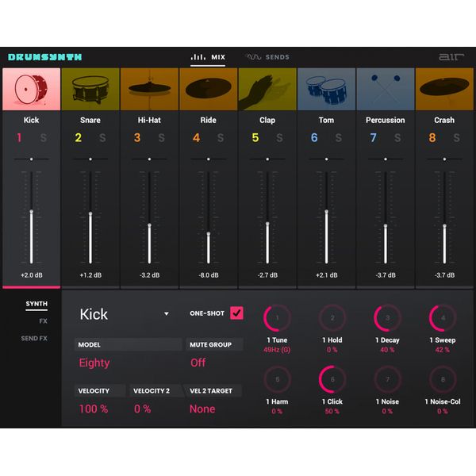This screenshot has height=476, width=476.
Task: Click the 1 Click knob
Action: coord(332,379)
